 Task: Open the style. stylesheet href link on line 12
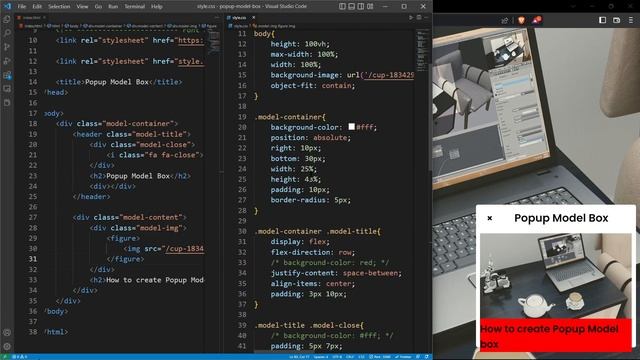point(190,61)
